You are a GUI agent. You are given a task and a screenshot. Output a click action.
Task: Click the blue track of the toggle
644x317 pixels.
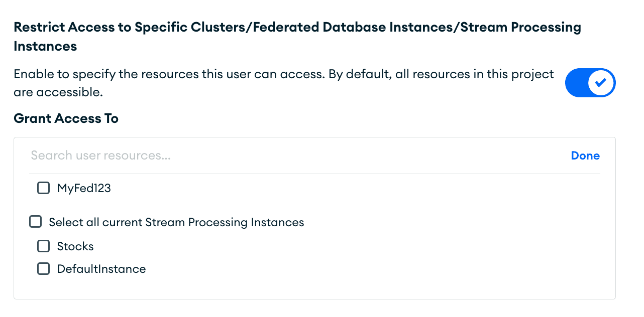click(x=577, y=83)
